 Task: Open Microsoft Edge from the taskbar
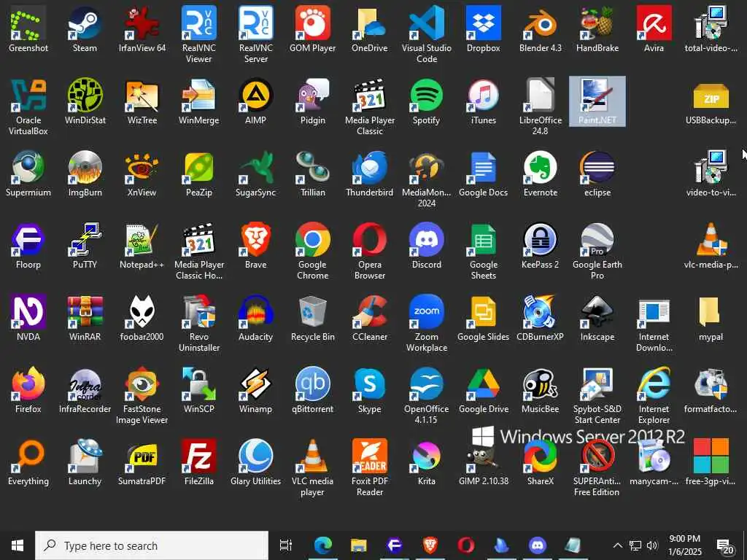(322, 545)
